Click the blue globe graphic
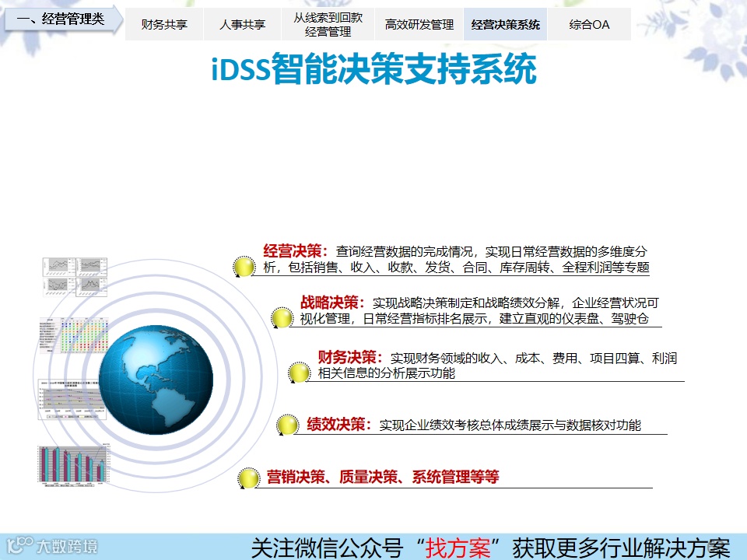This screenshot has width=747, height=560. click(156, 380)
